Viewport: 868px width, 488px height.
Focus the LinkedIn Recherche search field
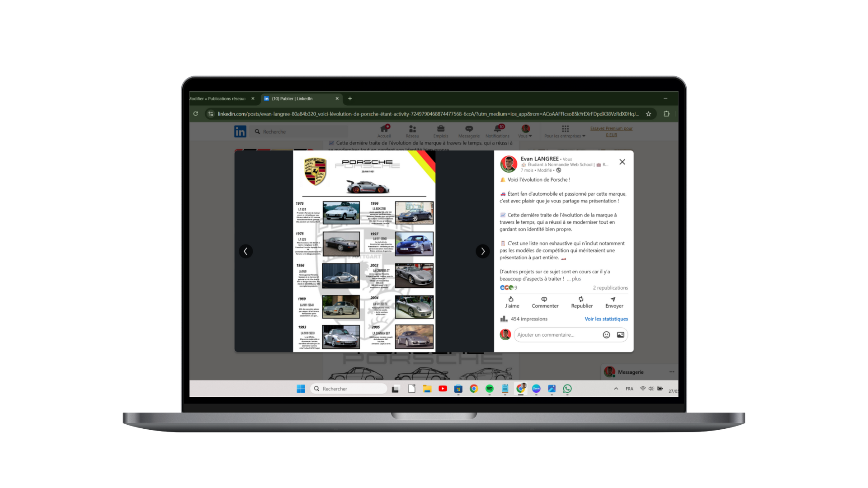coord(299,131)
